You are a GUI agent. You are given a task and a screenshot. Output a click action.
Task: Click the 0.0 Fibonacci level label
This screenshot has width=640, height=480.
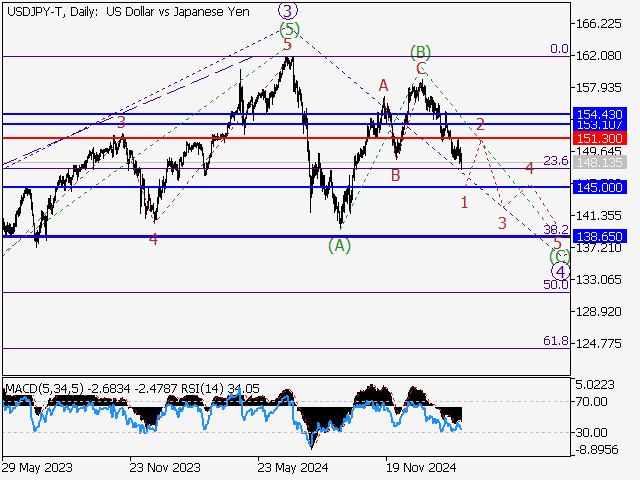[559, 49]
